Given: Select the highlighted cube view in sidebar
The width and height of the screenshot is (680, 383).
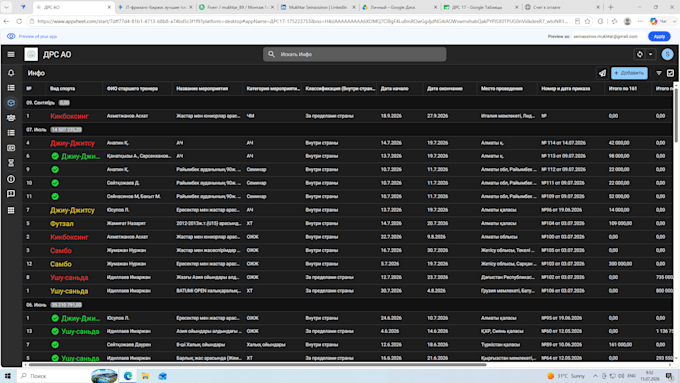Looking at the screenshot, I should point(11,103).
